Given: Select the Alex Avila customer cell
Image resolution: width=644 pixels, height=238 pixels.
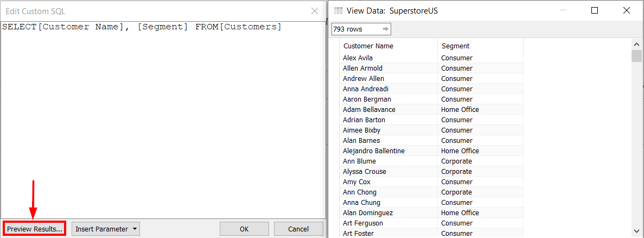Looking at the screenshot, I should (358, 58).
